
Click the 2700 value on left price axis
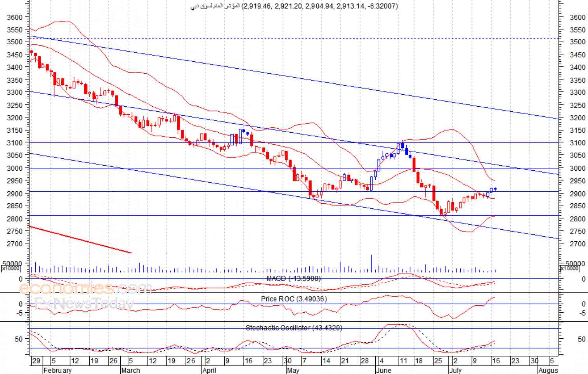[x=15, y=244]
